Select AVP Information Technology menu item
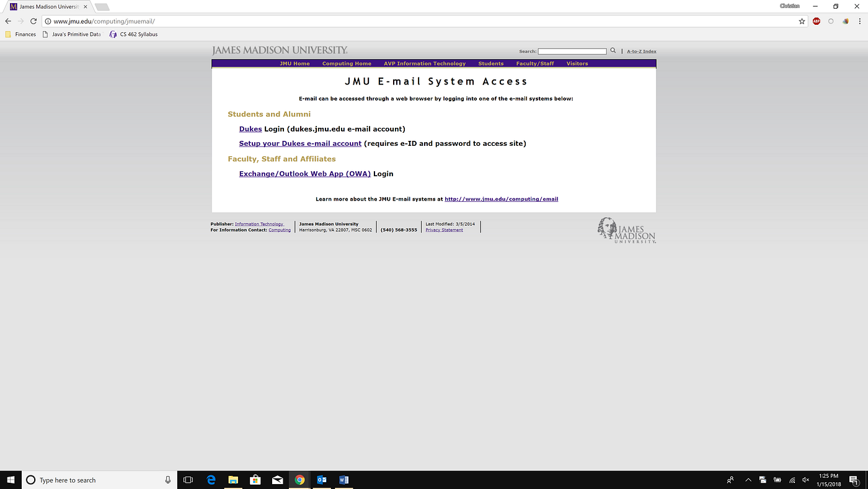The width and height of the screenshot is (868, 489). [425, 63]
